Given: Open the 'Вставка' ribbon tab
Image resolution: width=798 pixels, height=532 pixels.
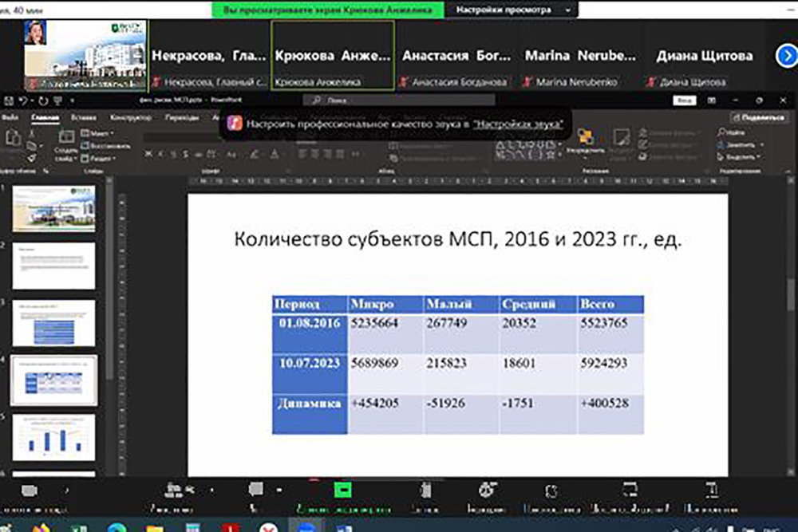Looking at the screenshot, I should click(x=83, y=117).
